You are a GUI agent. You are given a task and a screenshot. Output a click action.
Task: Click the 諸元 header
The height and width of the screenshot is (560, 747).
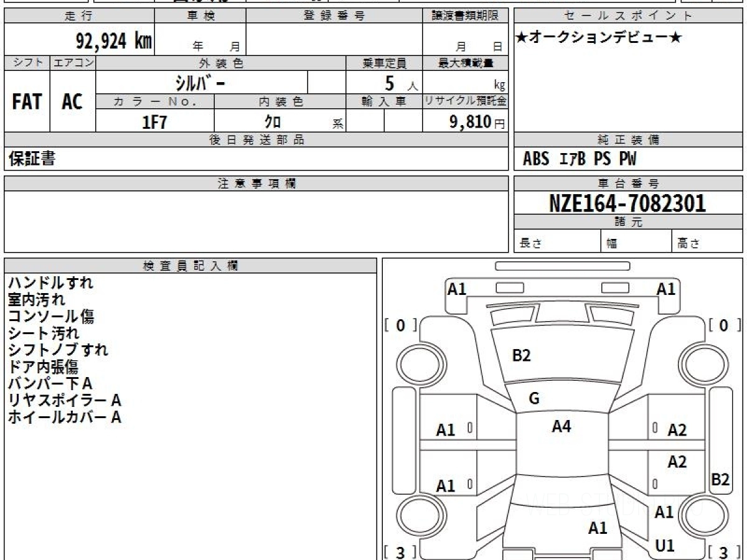(628, 222)
